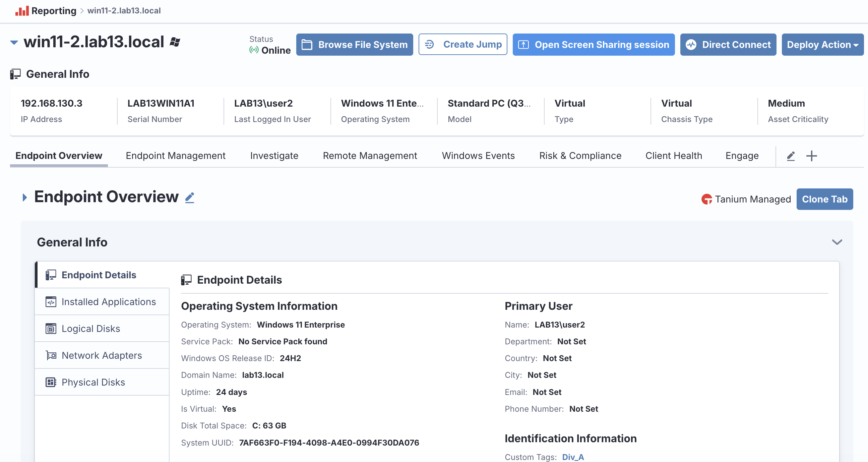Open the Div_A custom tag link
Screen dimensions: 868x462
click(573, 457)
